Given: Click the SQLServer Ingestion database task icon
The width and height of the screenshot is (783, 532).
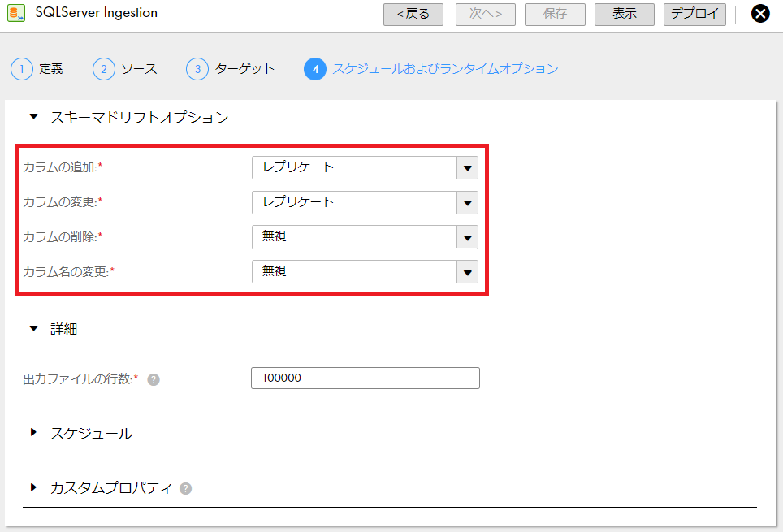Looking at the screenshot, I should click(16, 13).
